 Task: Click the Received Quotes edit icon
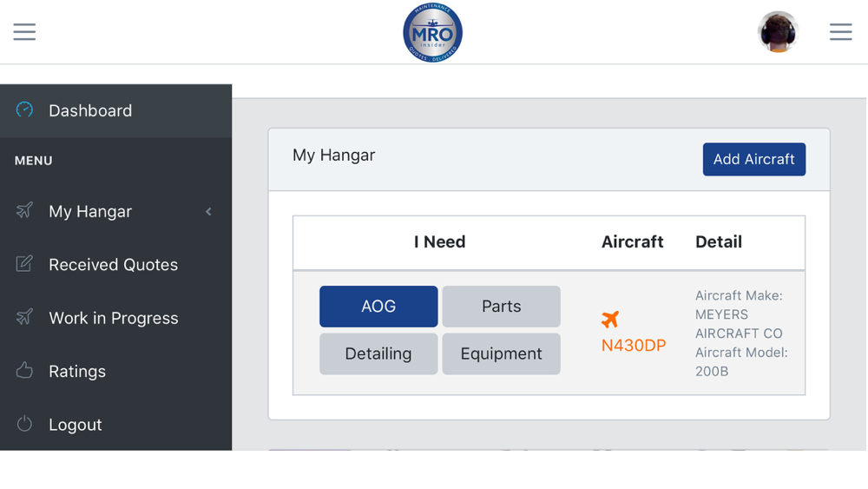[24, 263]
